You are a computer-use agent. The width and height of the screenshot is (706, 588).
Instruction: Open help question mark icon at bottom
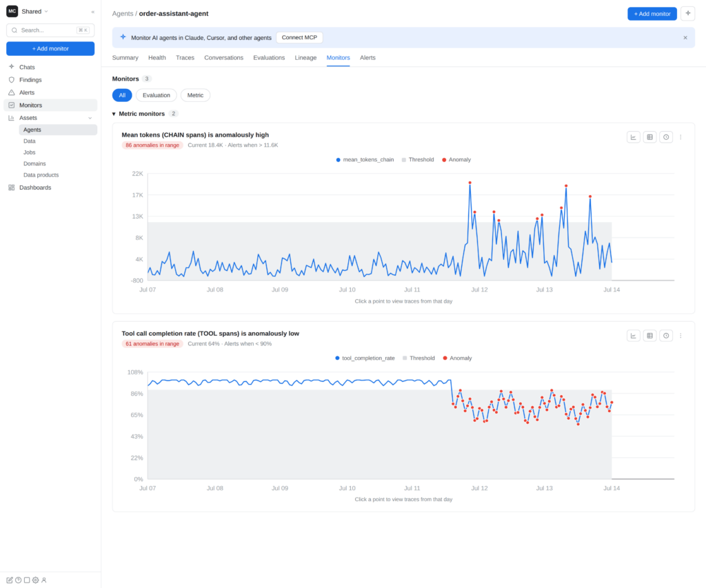tap(19, 580)
